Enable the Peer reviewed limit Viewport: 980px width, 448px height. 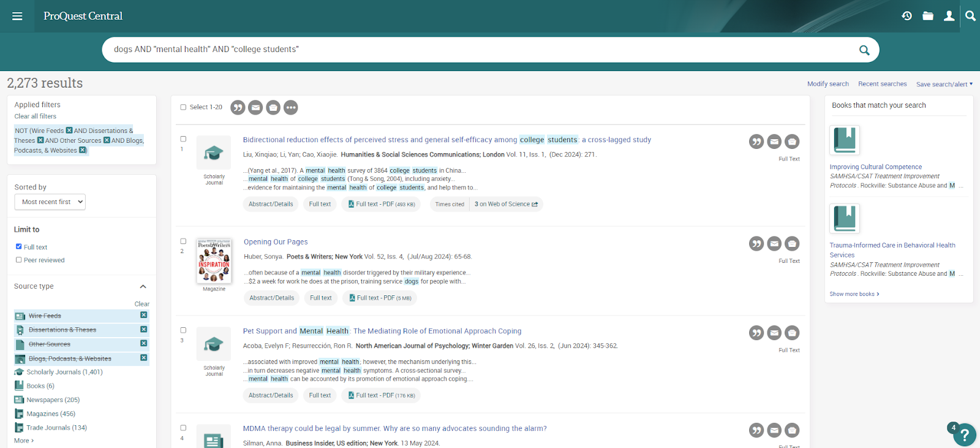(x=18, y=260)
